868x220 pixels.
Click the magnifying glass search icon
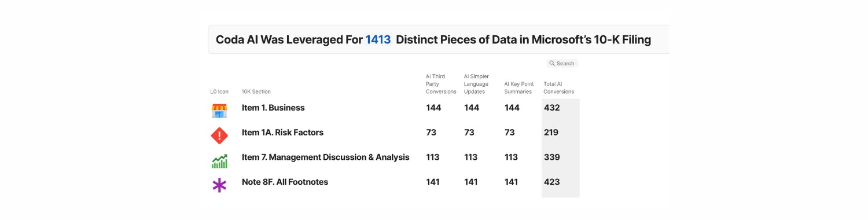point(552,63)
